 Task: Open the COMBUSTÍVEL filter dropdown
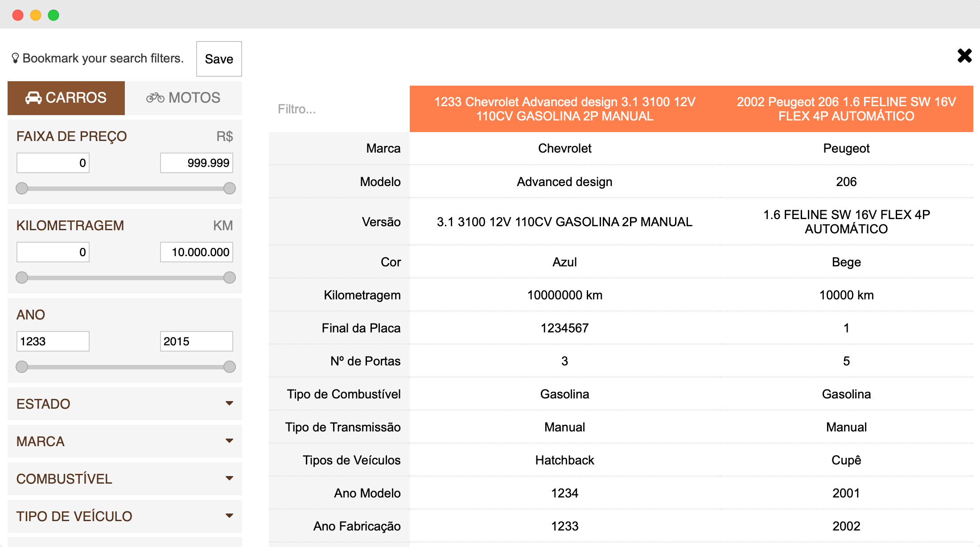pyautogui.click(x=125, y=479)
